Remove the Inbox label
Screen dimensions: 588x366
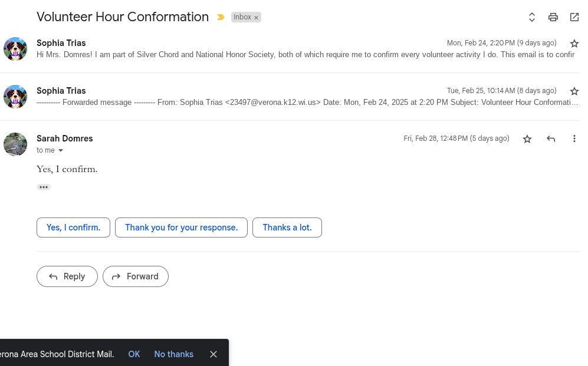pos(256,18)
